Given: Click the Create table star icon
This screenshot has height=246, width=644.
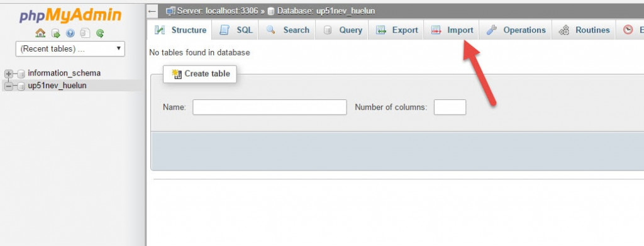Looking at the screenshot, I should [x=177, y=74].
